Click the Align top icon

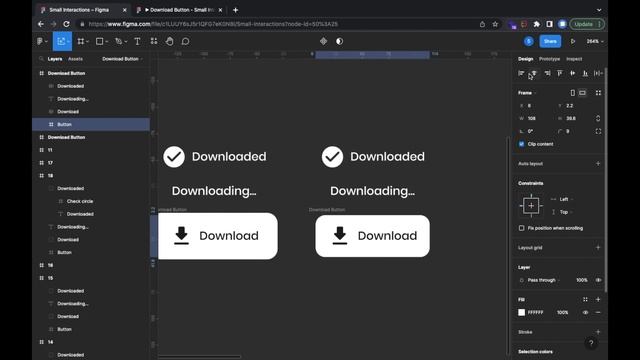[560, 73]
